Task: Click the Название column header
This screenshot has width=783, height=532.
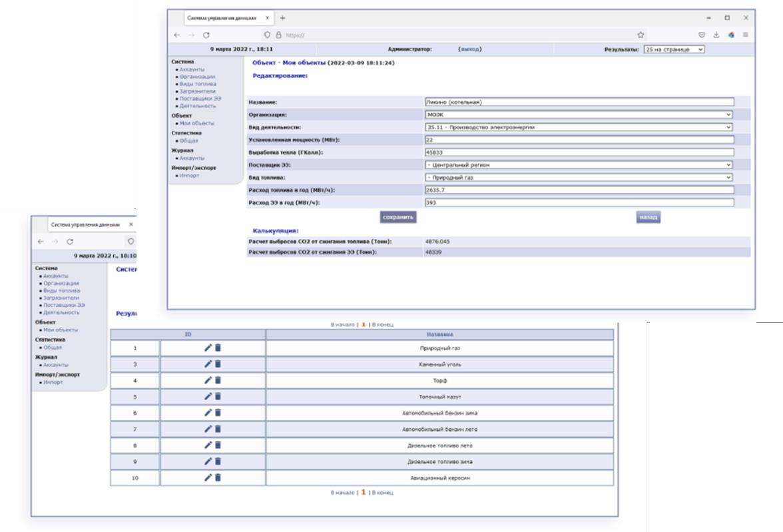Action: (x=439, y=334)
